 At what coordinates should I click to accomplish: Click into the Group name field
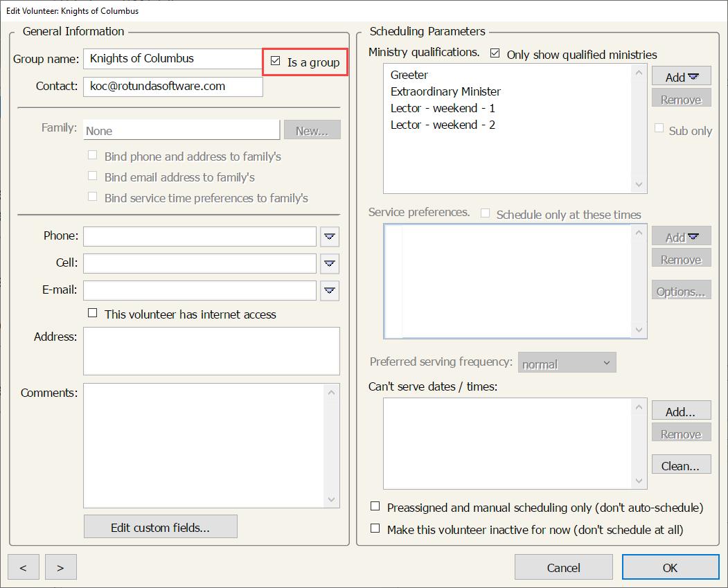(172, 59)
